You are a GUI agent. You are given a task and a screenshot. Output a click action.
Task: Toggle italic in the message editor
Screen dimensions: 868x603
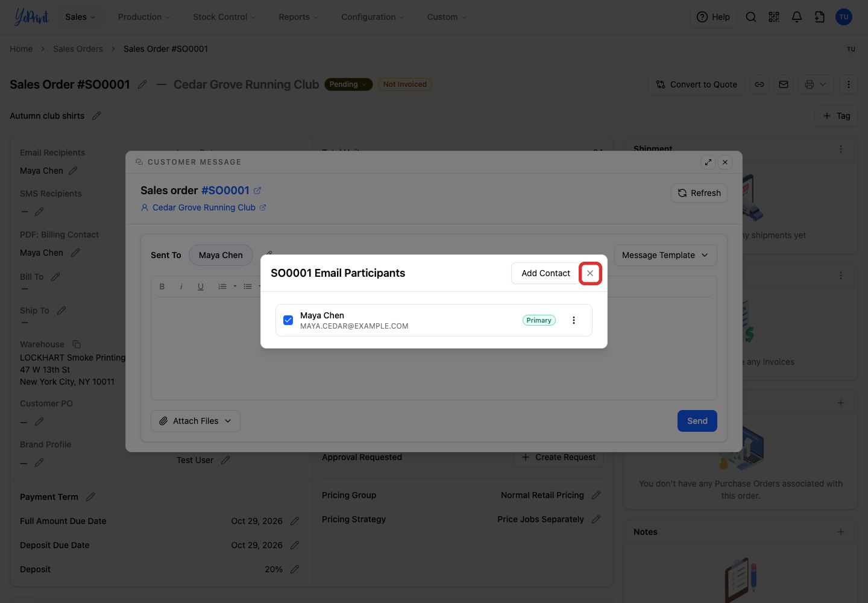point(181,286)
